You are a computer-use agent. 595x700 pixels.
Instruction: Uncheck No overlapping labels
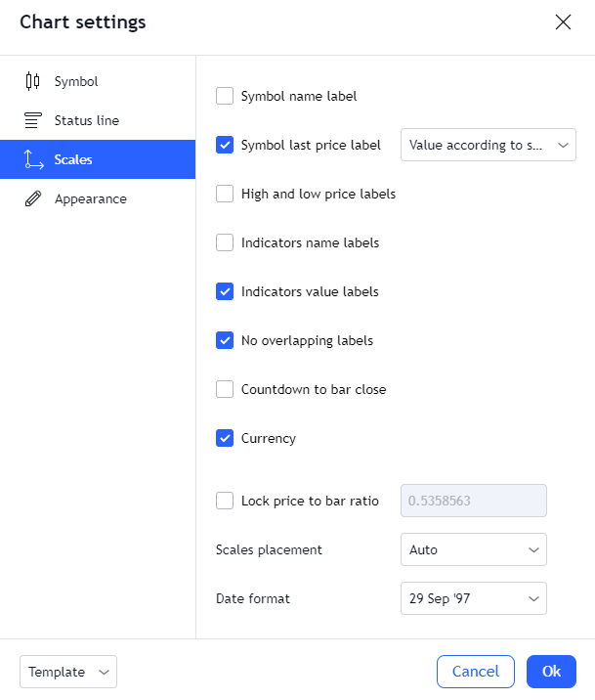click(225, 340)
